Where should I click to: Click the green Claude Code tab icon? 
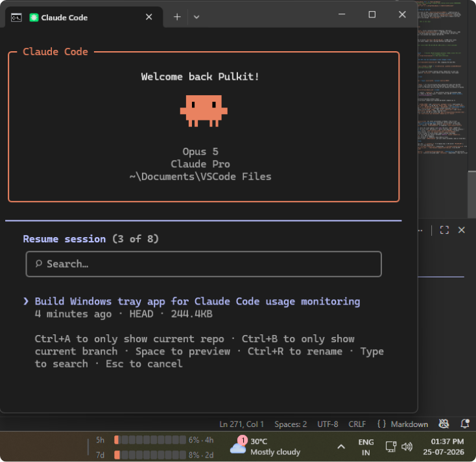34,17
